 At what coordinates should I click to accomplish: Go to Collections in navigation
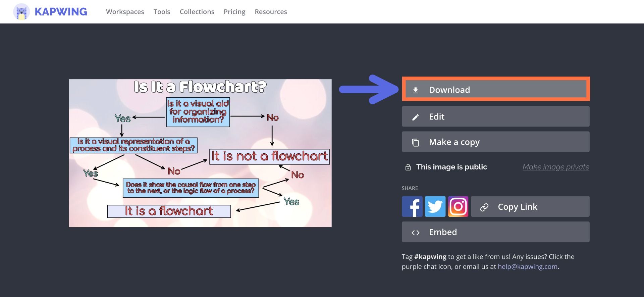coord(197,12)
